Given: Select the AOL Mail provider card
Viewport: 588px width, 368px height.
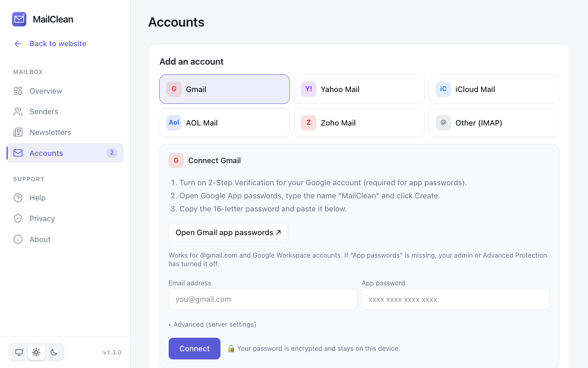Looking at the screenshot, I should point(225,123).
